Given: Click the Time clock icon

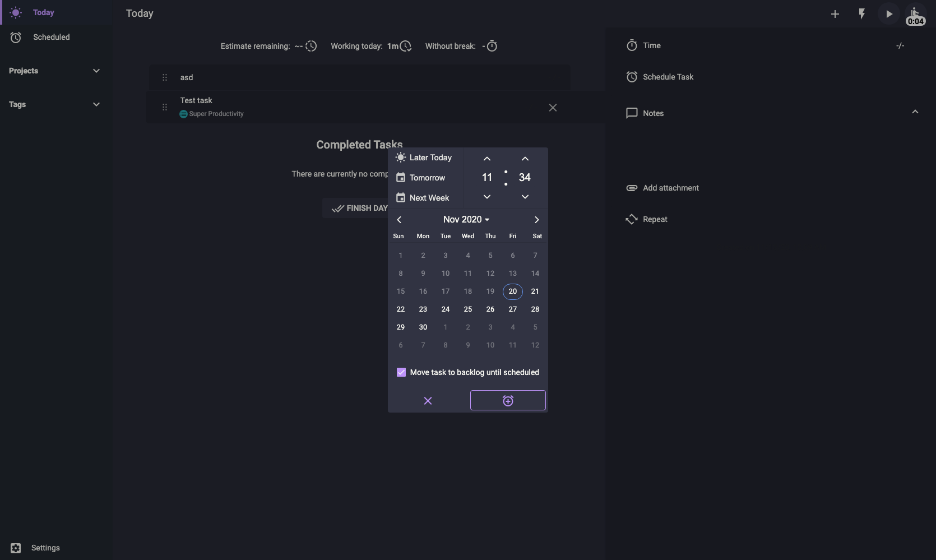Looking at the screenshot, I should click(x=631, y=45).
